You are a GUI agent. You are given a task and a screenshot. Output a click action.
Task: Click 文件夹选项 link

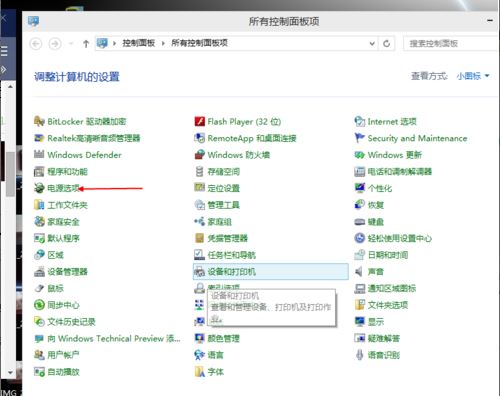pos(388,305)
